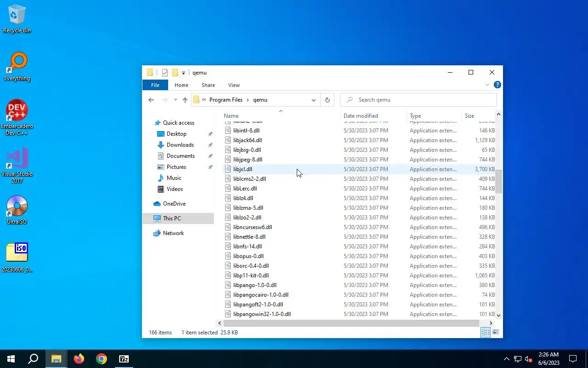Open 7-Zip from the taskbar

click(x=124, y=359)
